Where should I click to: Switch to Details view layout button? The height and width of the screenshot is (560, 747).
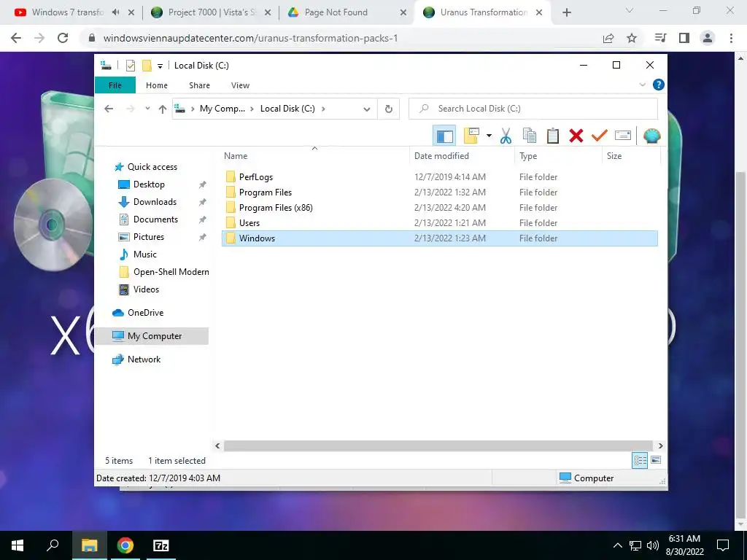point(640,460)
